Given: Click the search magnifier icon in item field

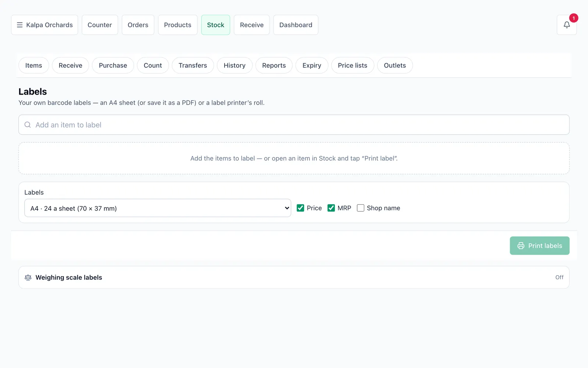Looking at the screenshot, I should coord(28,125).
